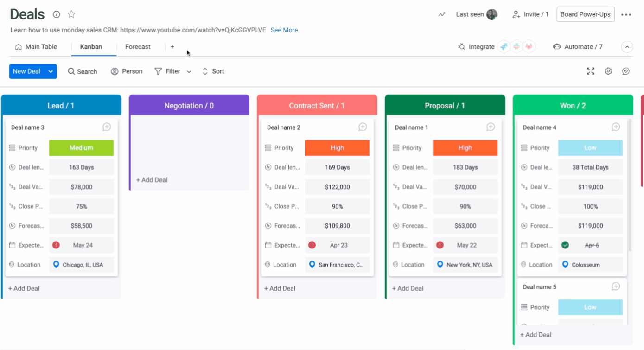Image resolution: width=644 pixels, height=350 pixels.
Task: Open updates bubble for Deal name 2
Action: pyautogui.click(x=363, y=127)
